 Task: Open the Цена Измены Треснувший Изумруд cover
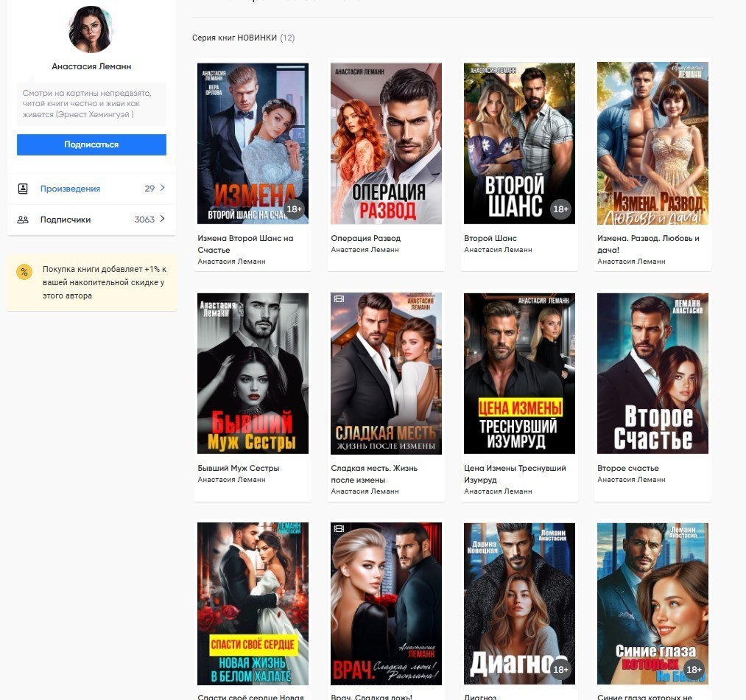click(519, 373)
